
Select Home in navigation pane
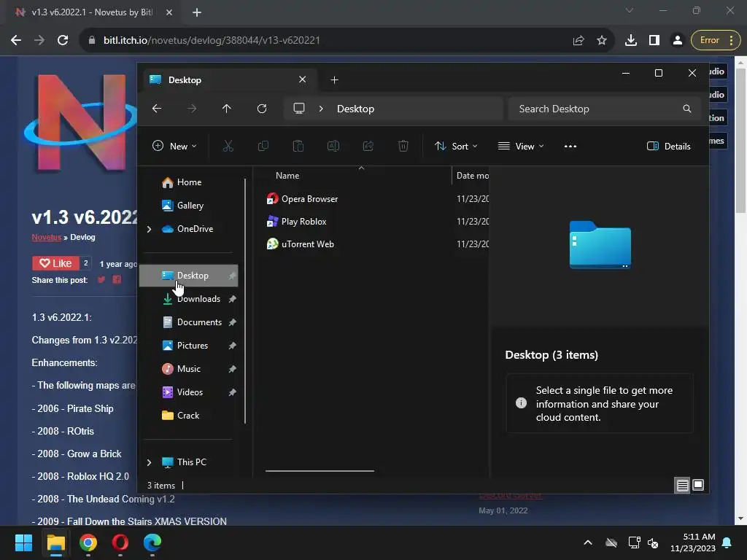[189, 182]
